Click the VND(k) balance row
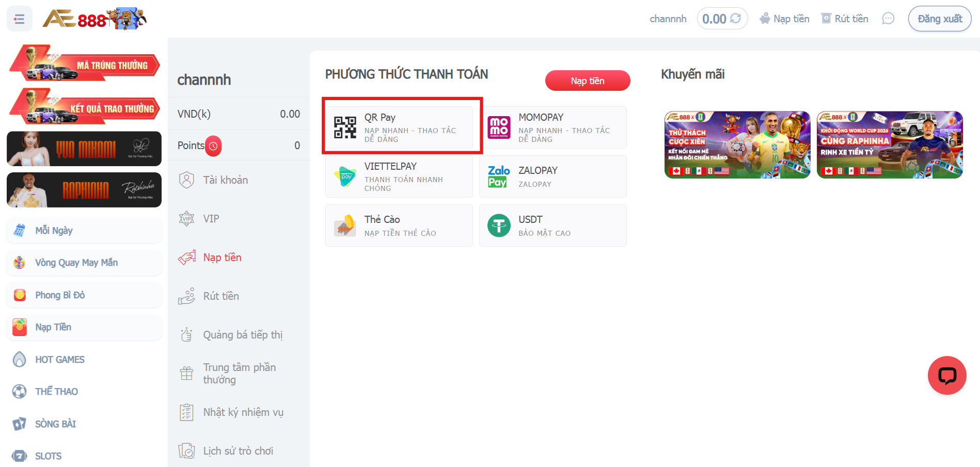The width and height of the screenshot is (980, 467). [x=239, y=114]
